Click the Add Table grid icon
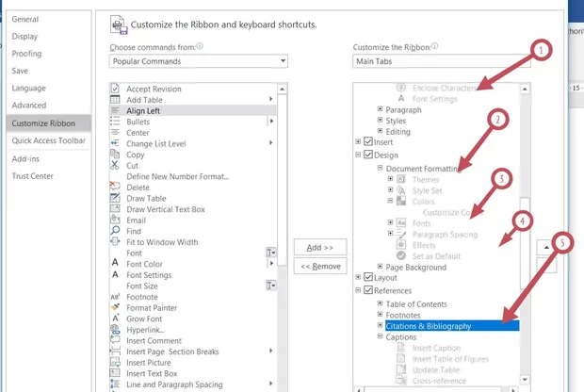Screen dimensions: 584x392 (115, 100)
